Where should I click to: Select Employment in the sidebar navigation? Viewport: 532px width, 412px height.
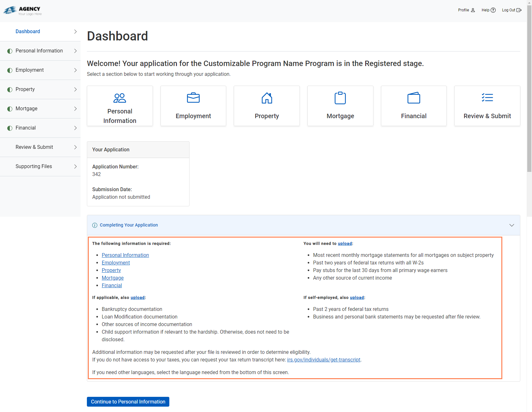[x=29, y=70]
